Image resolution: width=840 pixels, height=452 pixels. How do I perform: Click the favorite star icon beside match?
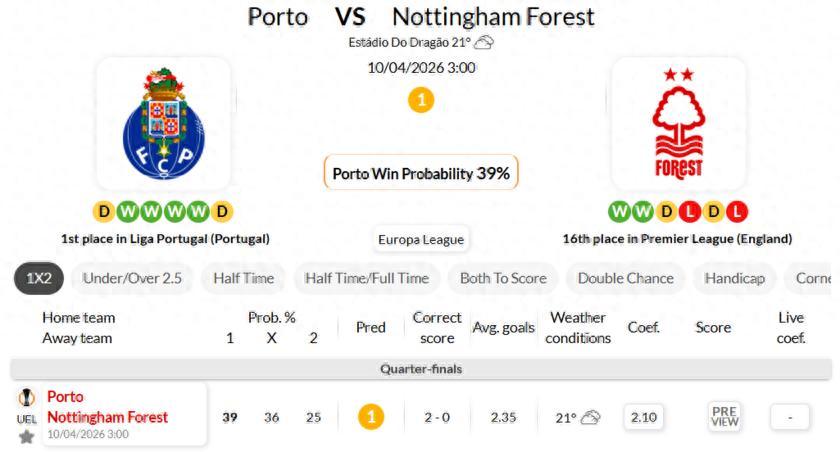point(27,436)
